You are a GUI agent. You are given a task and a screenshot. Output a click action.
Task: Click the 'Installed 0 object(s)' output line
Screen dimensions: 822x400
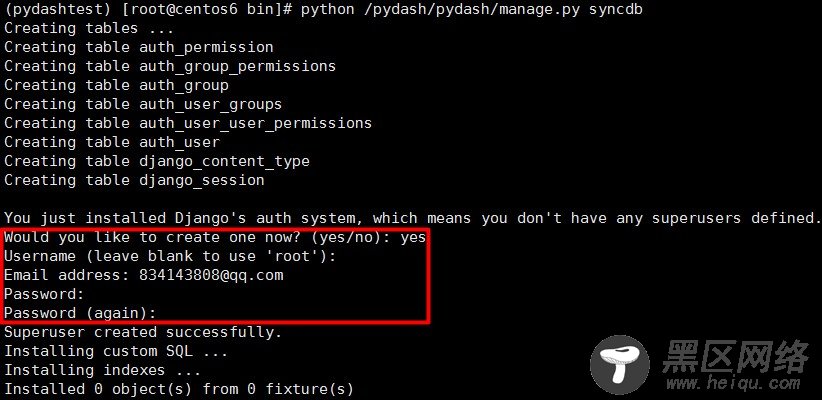click(x=179, y=389)
